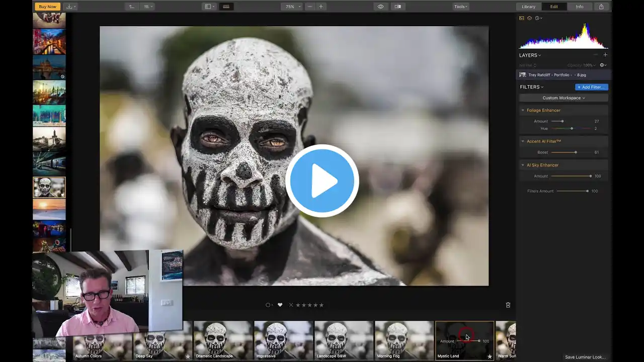Click the zoom out minus button
This screenshot has width=644, height=362.
pos(309,7)
